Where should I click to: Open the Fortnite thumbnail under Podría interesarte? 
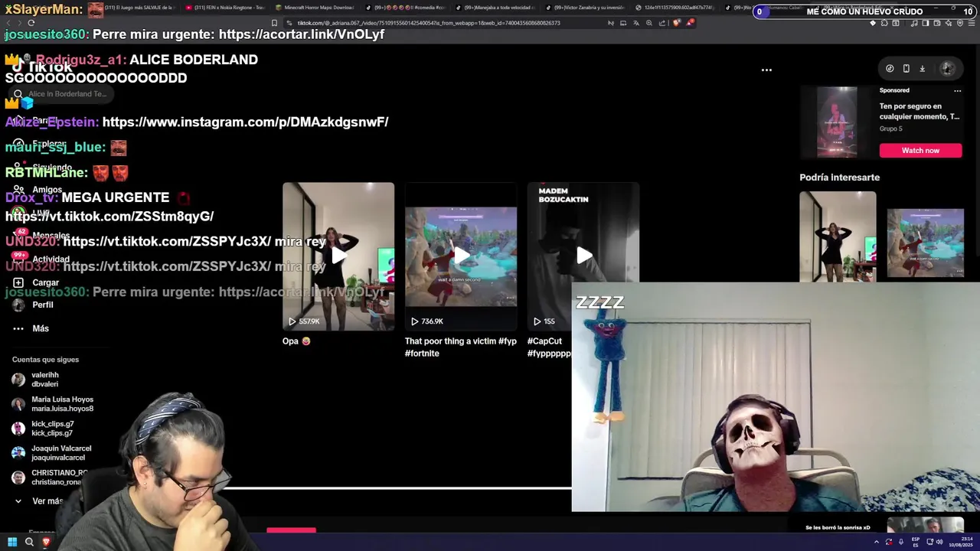(925, 243)
